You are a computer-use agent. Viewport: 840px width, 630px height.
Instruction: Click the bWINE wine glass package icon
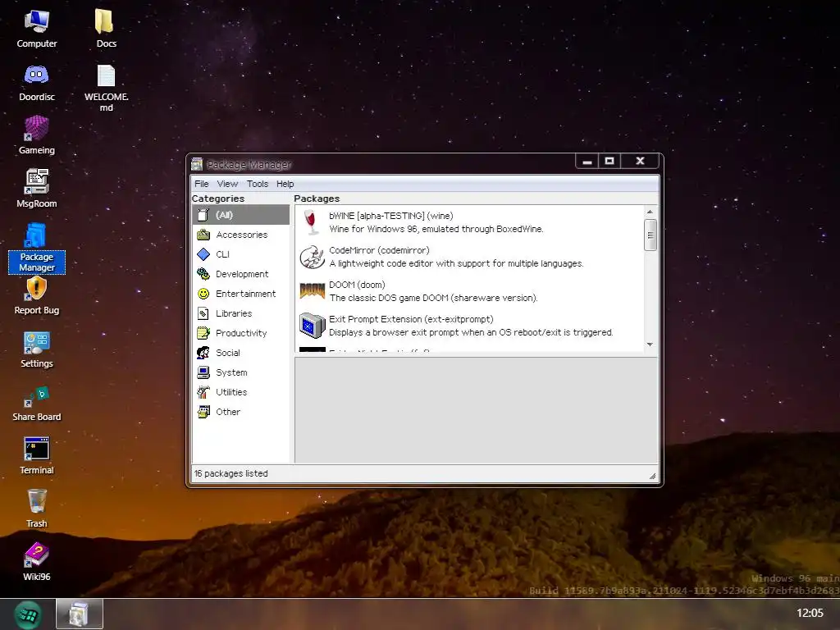pyautogui.click(x=311, y=222)
